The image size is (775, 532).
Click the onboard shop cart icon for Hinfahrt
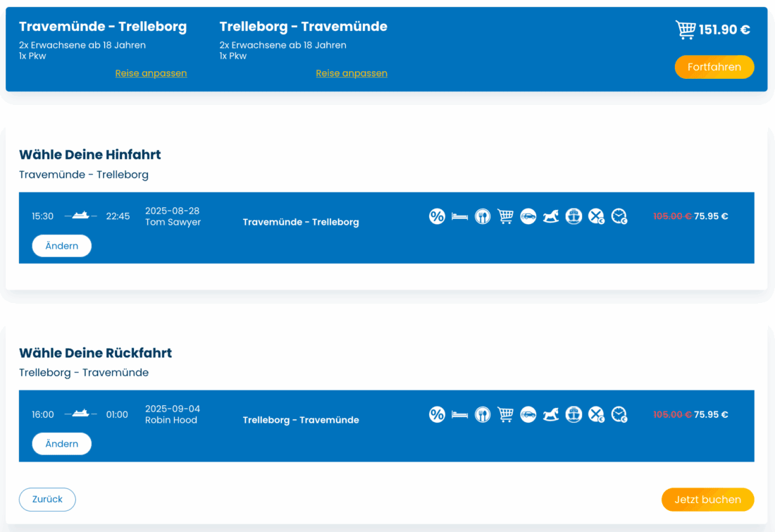point(505,216)
